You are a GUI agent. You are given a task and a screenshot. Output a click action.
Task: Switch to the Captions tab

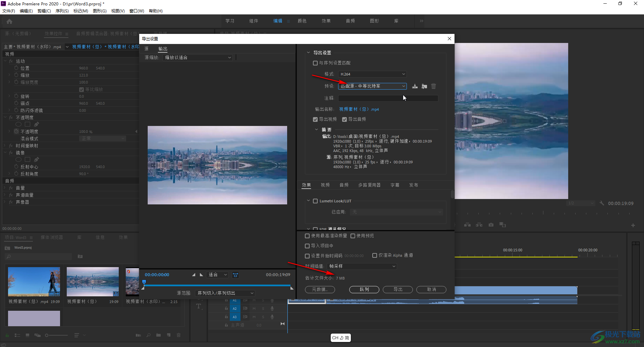(395, 185)
